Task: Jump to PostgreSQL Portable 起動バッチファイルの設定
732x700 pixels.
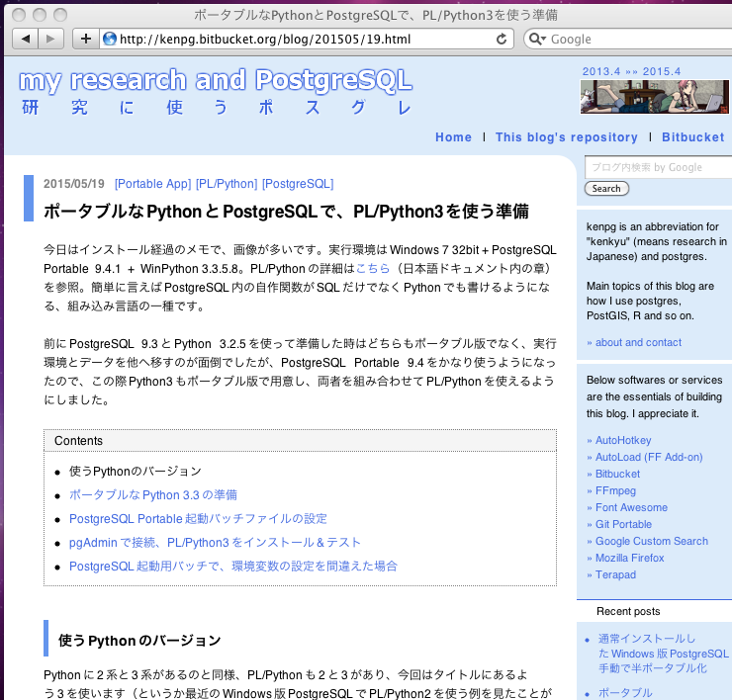Action: (198, 519)
